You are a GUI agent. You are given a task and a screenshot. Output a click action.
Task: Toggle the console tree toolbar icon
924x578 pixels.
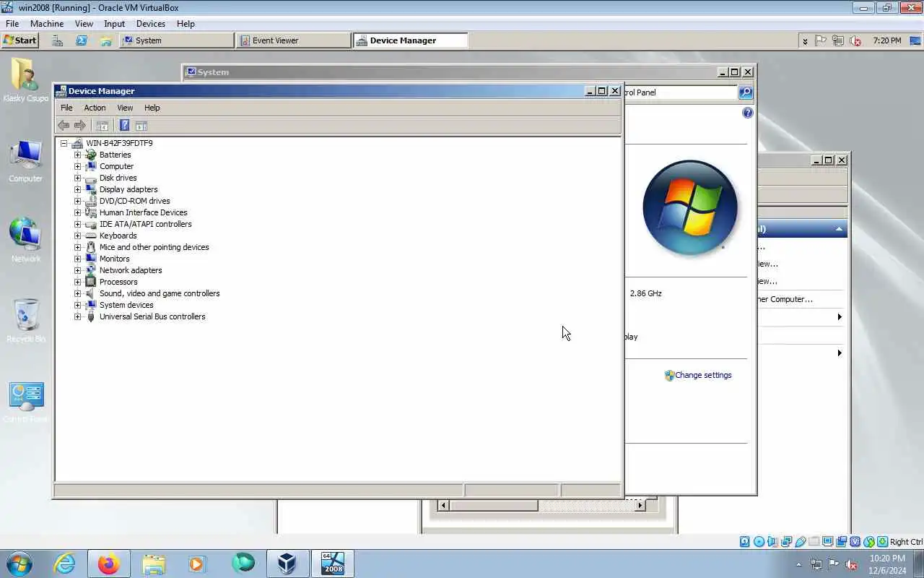103,125
